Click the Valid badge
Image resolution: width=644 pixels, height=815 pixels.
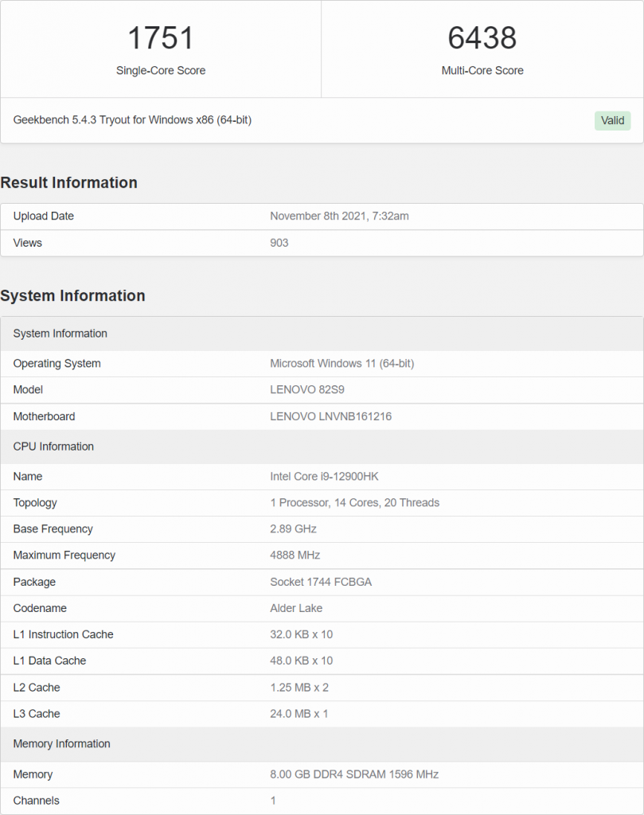click(x=611, y=120)
